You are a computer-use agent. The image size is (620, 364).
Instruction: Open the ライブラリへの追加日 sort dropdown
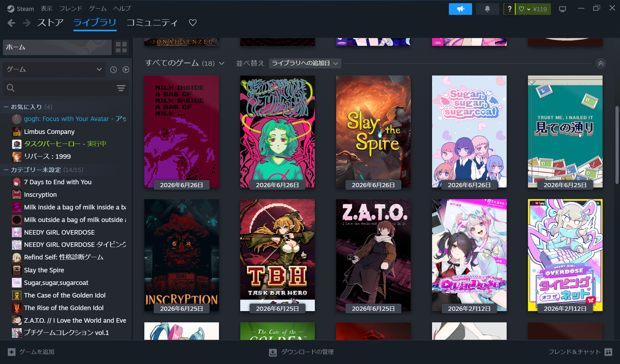click(305, 63)
